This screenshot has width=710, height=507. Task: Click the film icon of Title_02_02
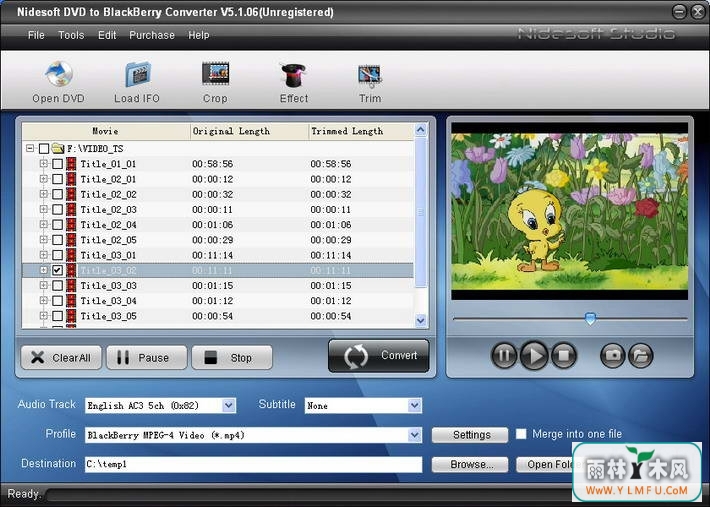tap(71, 194)
